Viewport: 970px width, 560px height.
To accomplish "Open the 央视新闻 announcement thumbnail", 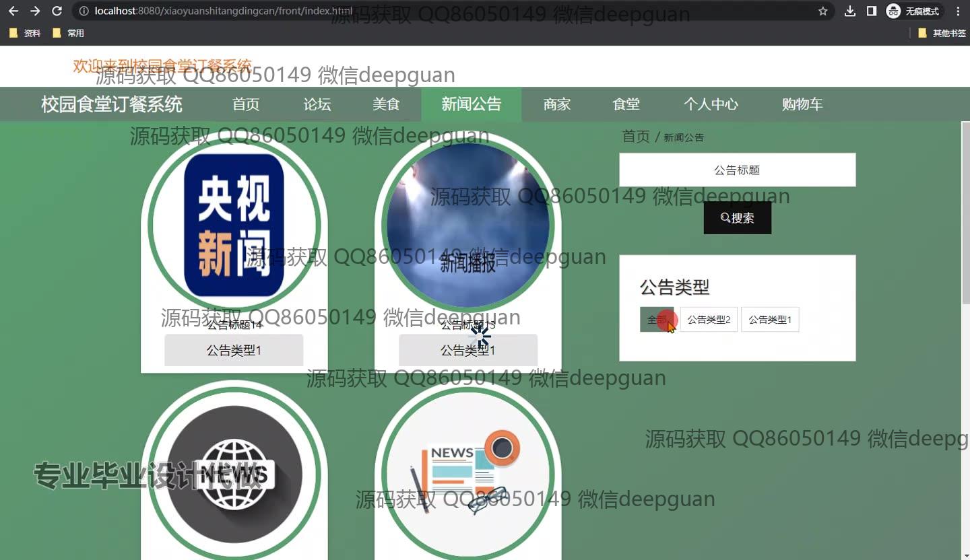I will (234, 225).
